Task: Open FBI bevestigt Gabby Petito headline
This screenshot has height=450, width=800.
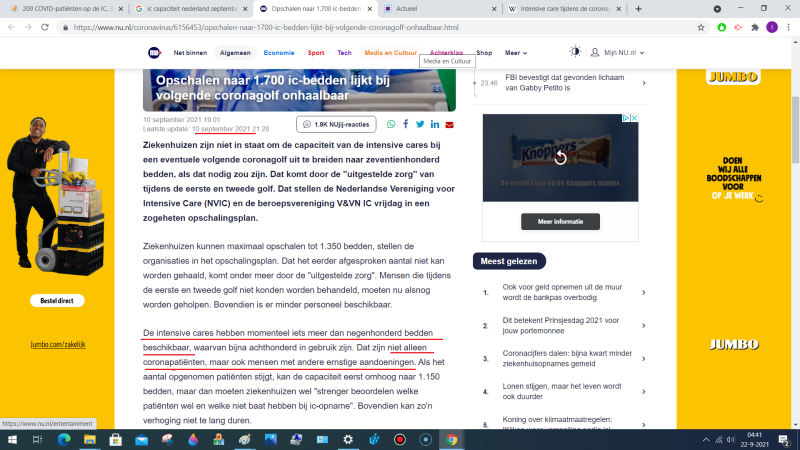Action: tap(564, 83)
